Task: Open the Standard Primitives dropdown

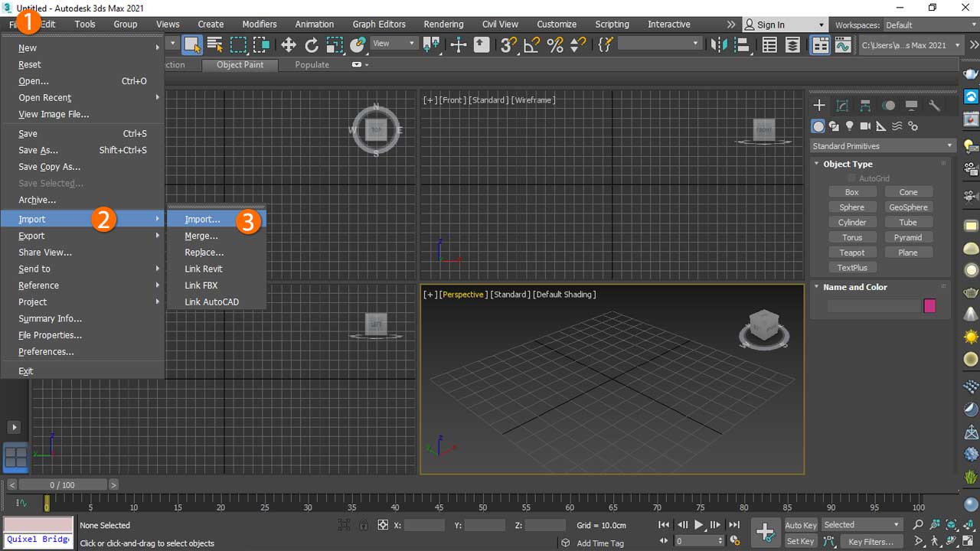Action: pos(882,146)
